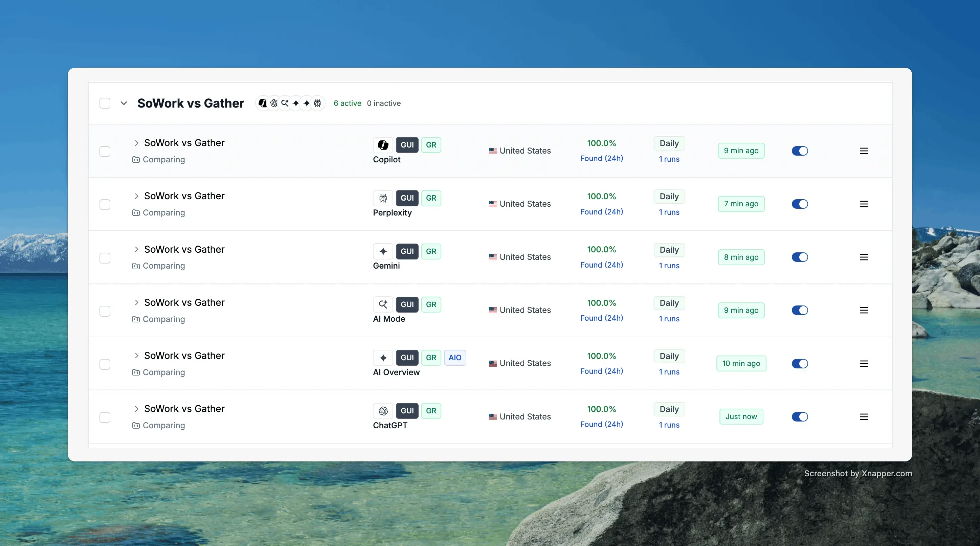Screen dimensions: 980x546
Task: Open hamburger menu for Copilot row
Action: [864, 151]
